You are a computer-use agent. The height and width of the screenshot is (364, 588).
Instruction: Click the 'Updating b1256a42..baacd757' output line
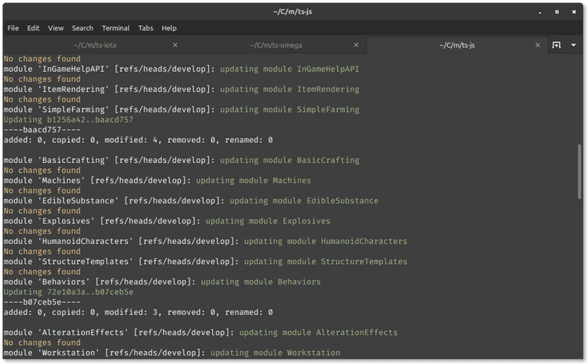68,120
